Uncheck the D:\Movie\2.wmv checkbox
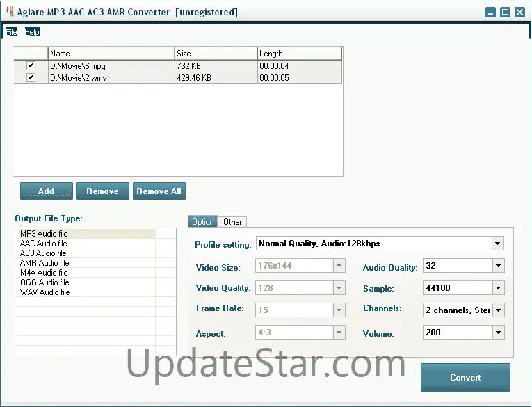 pyautogui.click(x=31, y=77)
